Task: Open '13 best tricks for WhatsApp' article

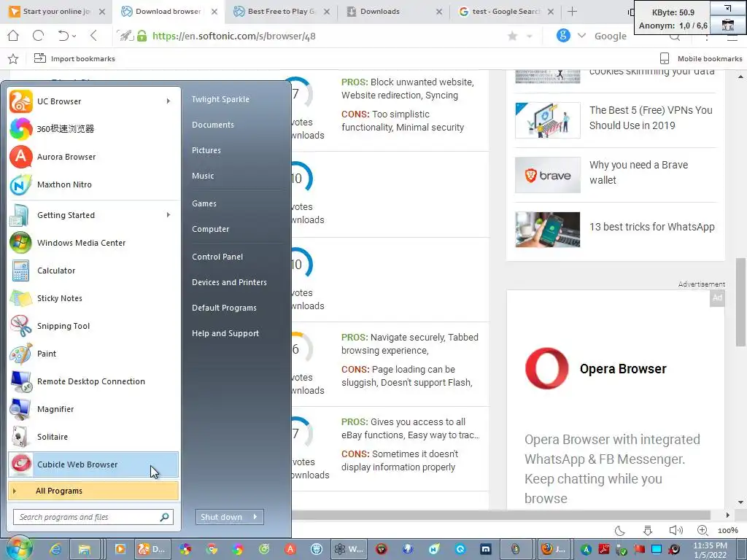Action: click(651, 227)
